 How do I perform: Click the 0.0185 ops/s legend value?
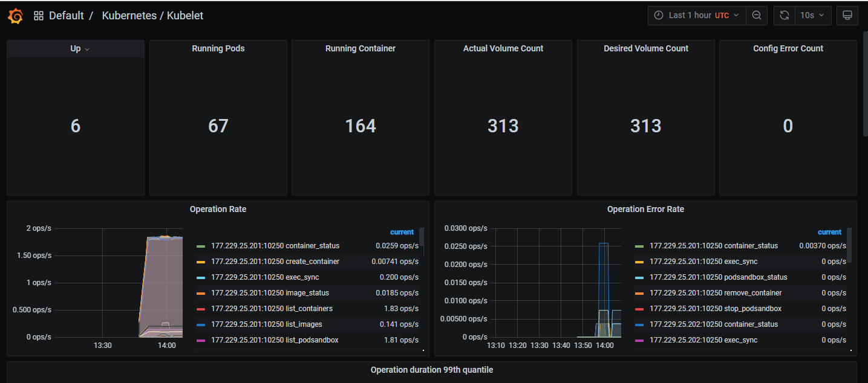397,293
